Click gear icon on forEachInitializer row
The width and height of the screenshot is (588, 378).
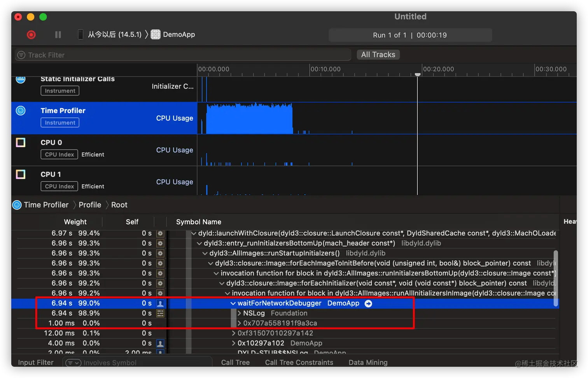click(x=160, y=283)
